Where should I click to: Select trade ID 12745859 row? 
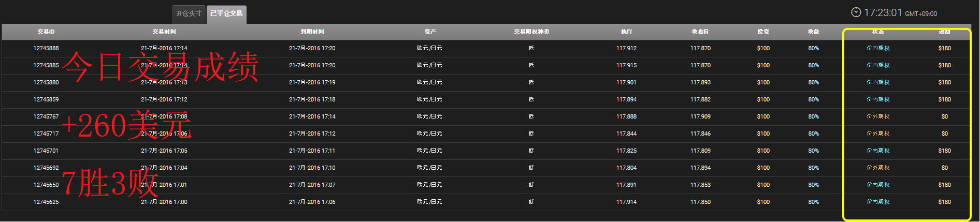(487, 99)
